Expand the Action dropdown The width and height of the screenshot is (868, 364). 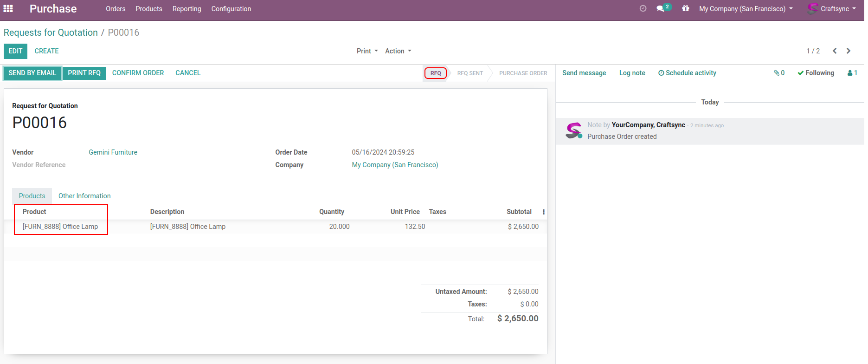pyautogui.click(x=398, y=51)
